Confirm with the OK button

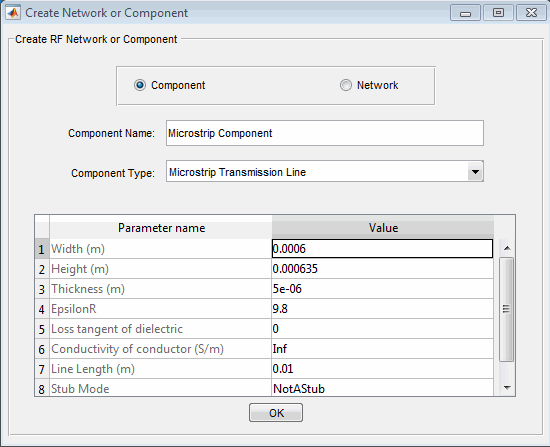[276, 413]
